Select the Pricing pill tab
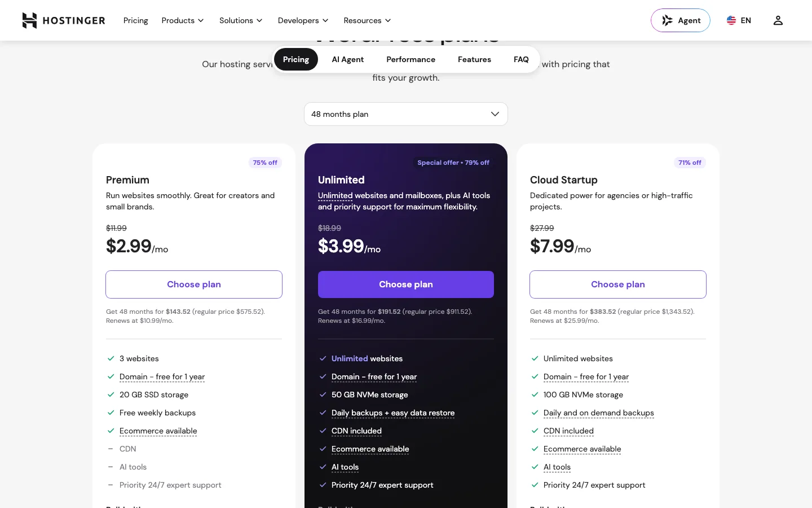812x508 pixels. click(296, 59)
